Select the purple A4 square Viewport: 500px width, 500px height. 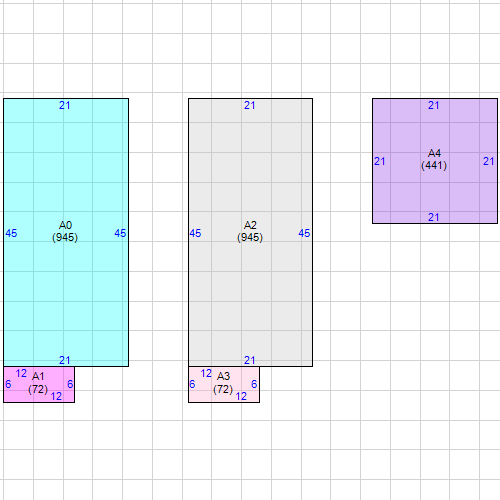pos(435,161)
